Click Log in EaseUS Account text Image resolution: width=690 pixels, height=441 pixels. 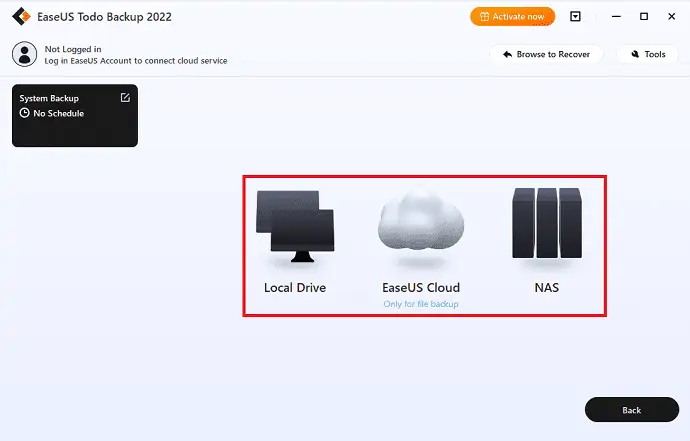(x=136, y=61)
